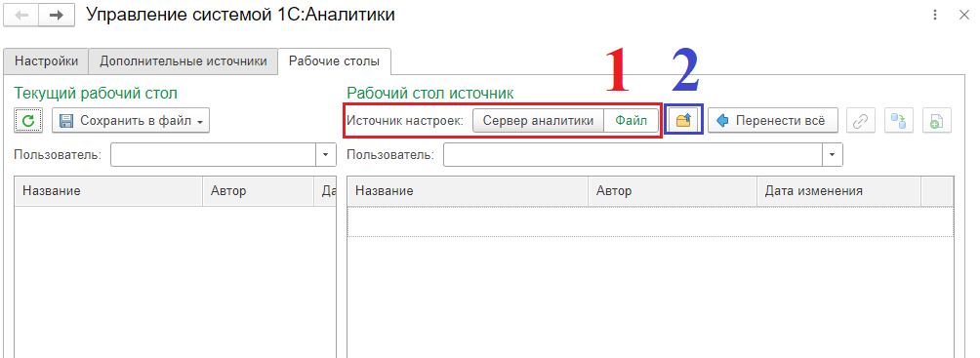Close the Управление системой window
The width and height of the screenshot is (980, 358).
964,15
